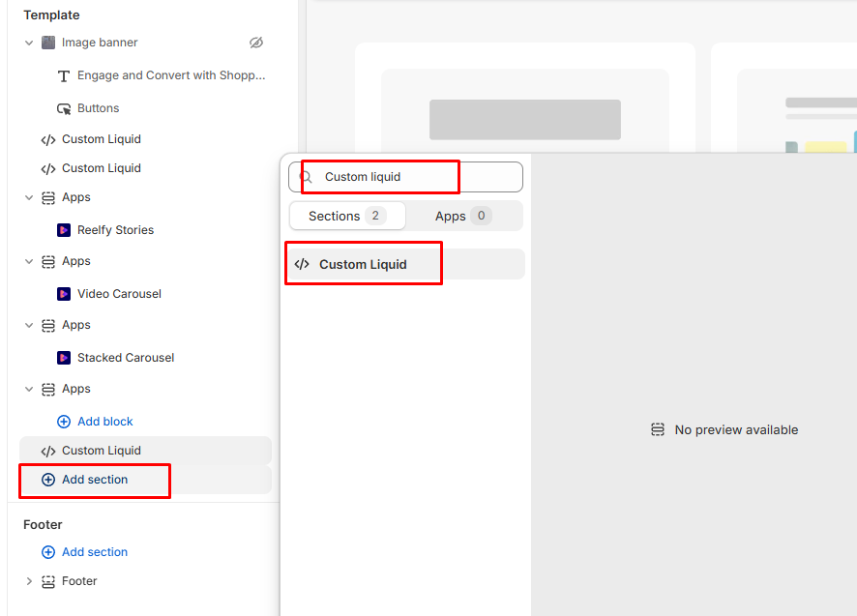Click Apps section icon above Add block
This screenshot has width=857, height=616.
(x=48, y=389)
